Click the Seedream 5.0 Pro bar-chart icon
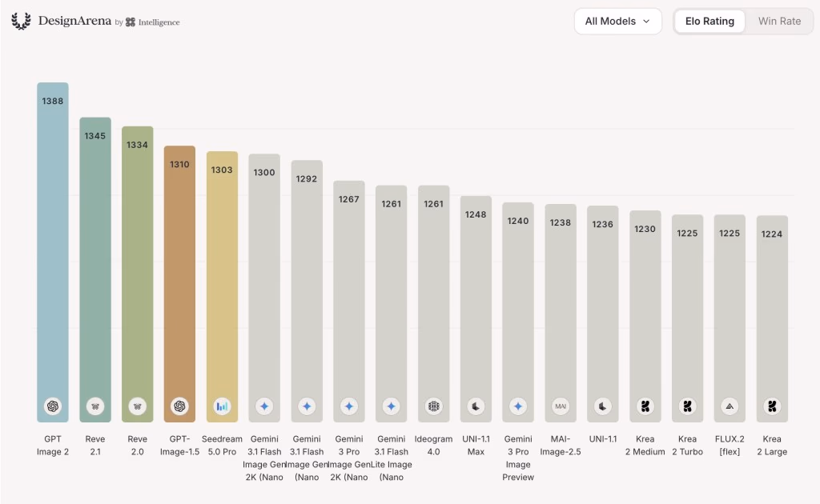This screenshot has width=820, height=504. (x=222, y=406)
